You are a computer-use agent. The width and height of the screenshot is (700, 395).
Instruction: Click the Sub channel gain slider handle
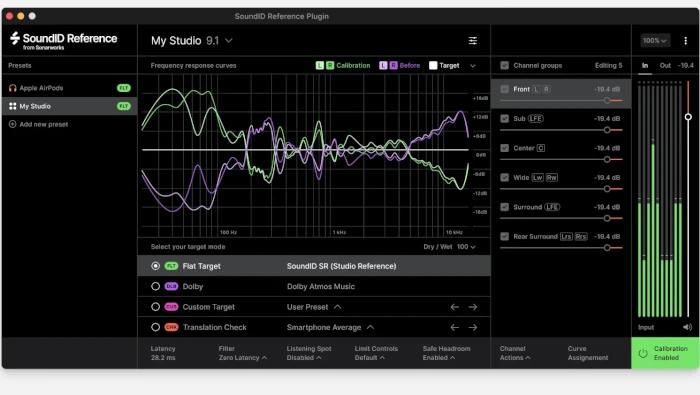(607, 130)
